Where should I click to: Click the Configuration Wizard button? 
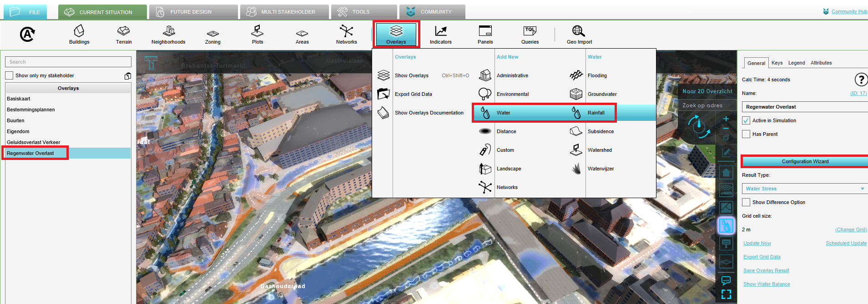pyautogui.click(x=805, y=161)
